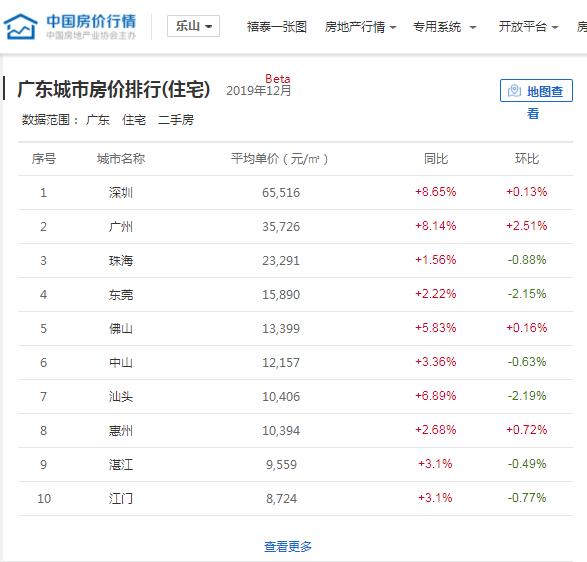Click the +1.56% year-on-year value
Screen dimensions: 587x562
(436, 260)
